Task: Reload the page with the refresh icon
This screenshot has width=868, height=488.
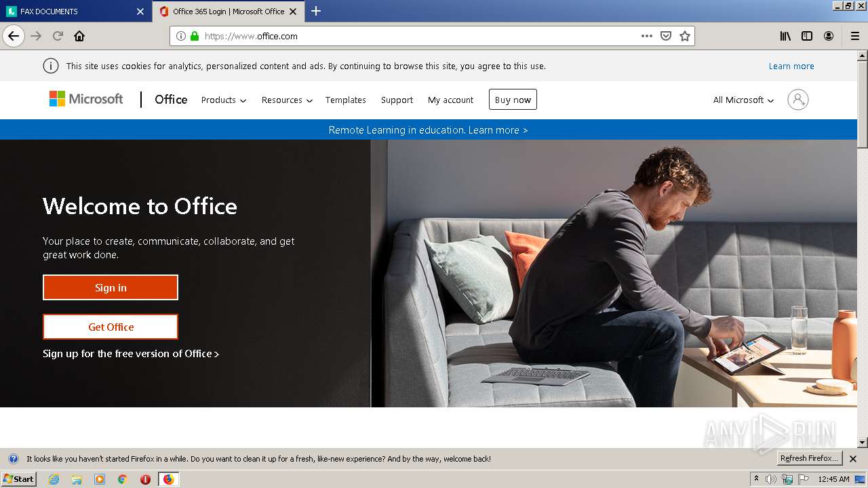Action: pyautogui.click(x=58, y=36)
